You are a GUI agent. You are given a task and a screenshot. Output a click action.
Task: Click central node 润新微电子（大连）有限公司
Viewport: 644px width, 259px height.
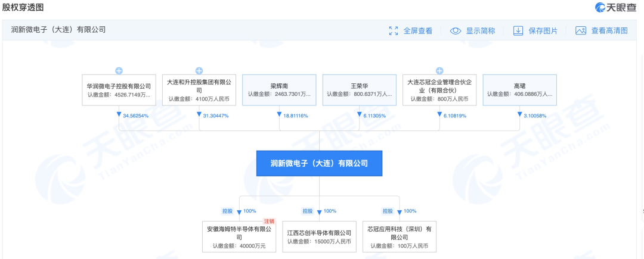319,163
